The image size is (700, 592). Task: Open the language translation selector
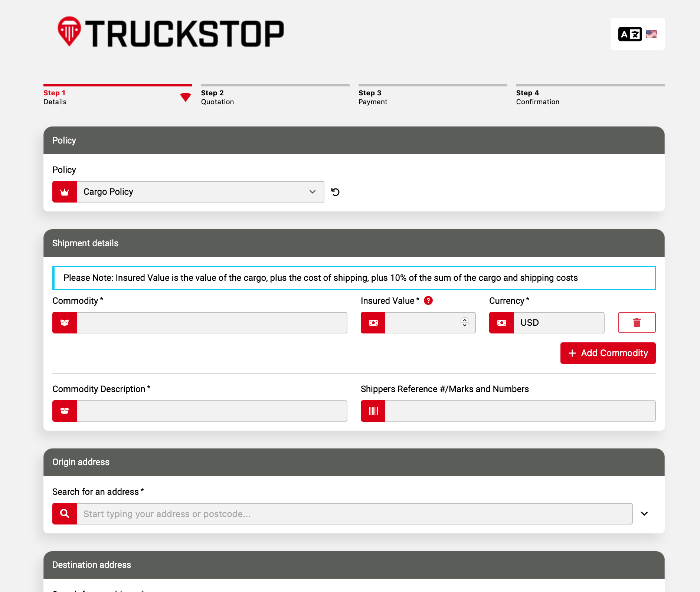pos(637,34)
